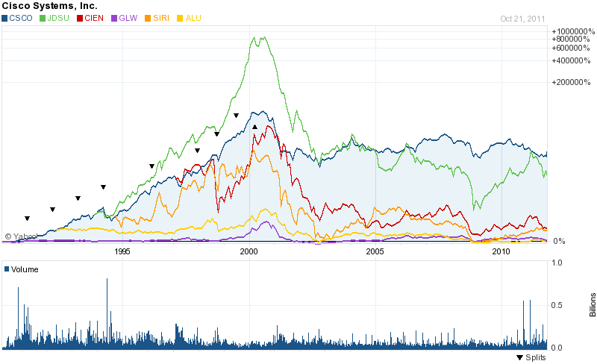The image size is (597, 364).
Task: Click the Oct 21, 2011 date text
Action: pyautogui.click(x=522, y=19)
